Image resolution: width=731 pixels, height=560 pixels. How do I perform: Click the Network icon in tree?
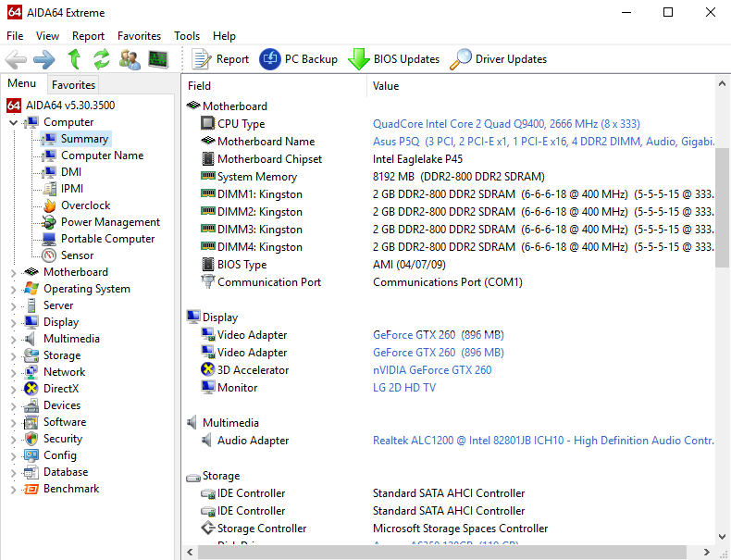(31, 372)
